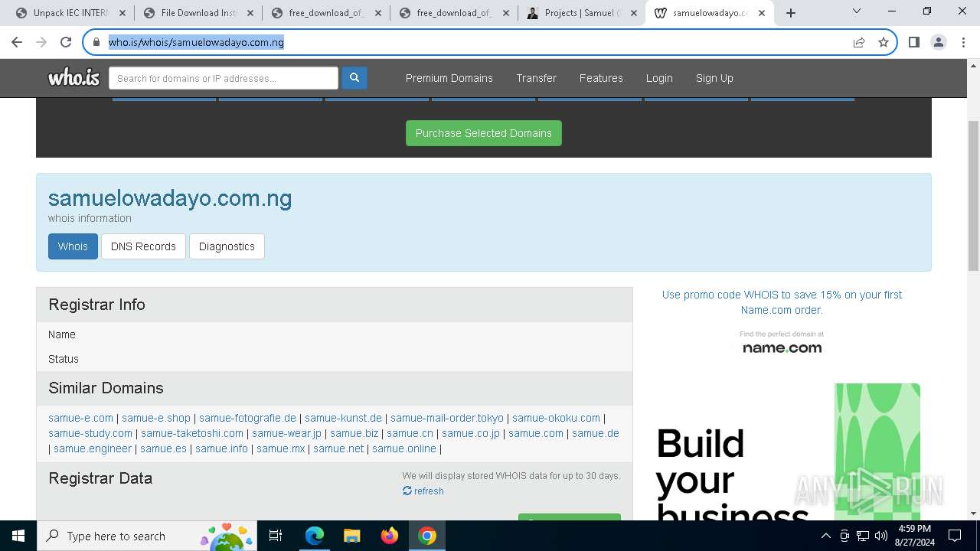The height and width of the screenshot is (551, 980).
Task: Open the Windows Start menu
Action: 18,536
